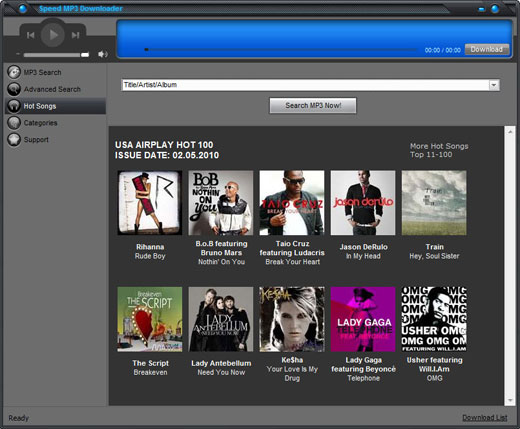The image size is (520, 429).
Task: Click the Categories sidebar icon
Action: [14, 123]
